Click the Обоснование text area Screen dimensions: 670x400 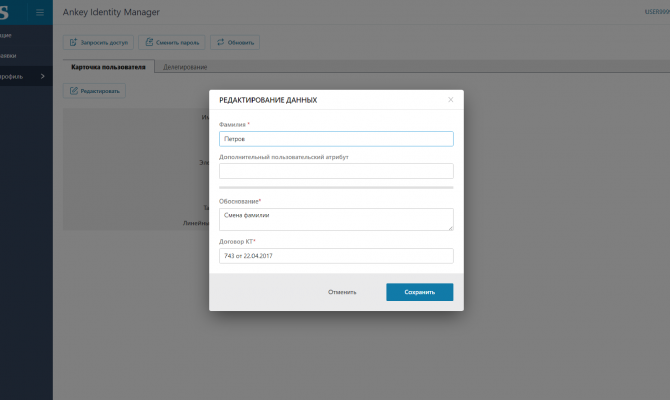pos(336,219)
